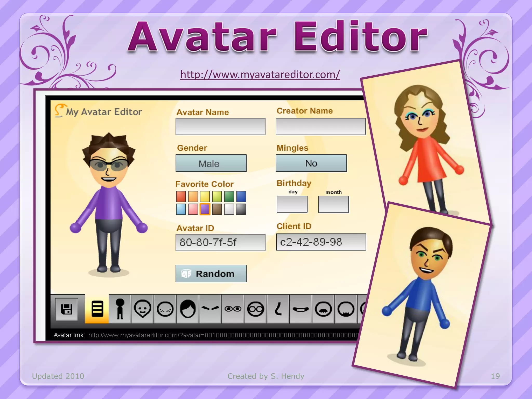Pick the orange favorite color swatch
532x399 pixels.
point(193,196)
